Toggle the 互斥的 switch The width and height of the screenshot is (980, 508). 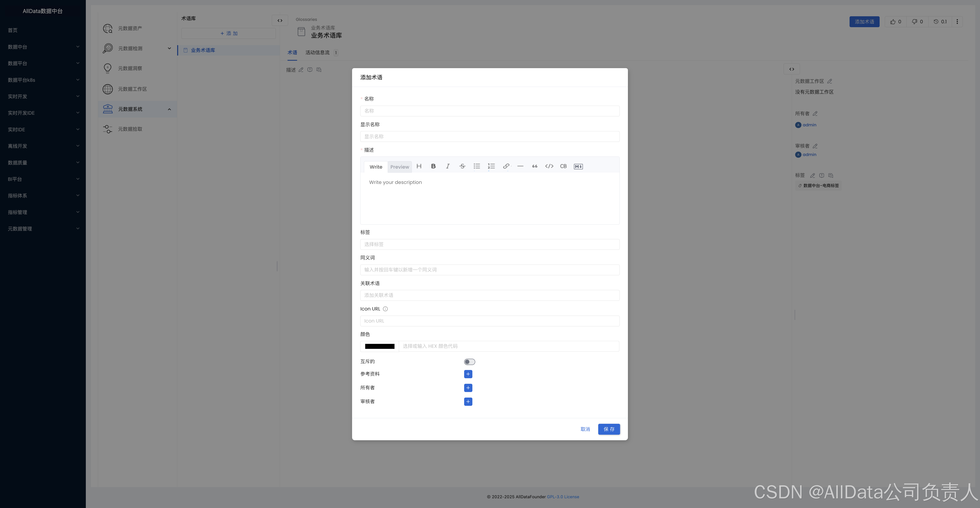click(470, 362)
